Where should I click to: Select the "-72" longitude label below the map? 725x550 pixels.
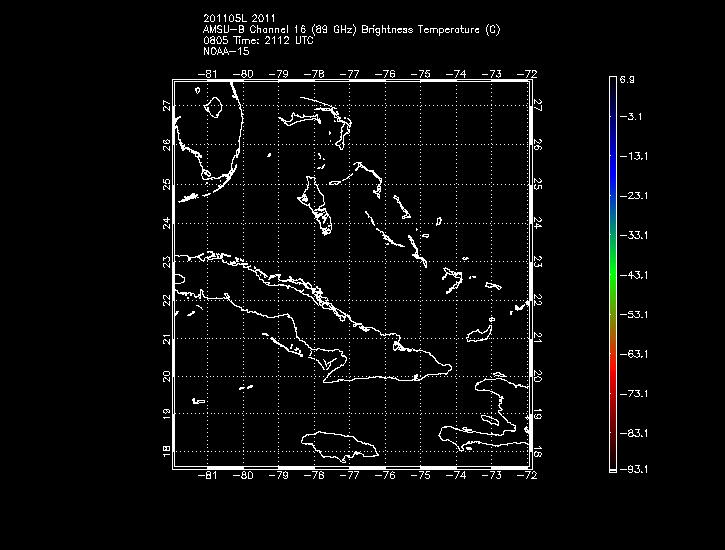click(x=527, y=475)
